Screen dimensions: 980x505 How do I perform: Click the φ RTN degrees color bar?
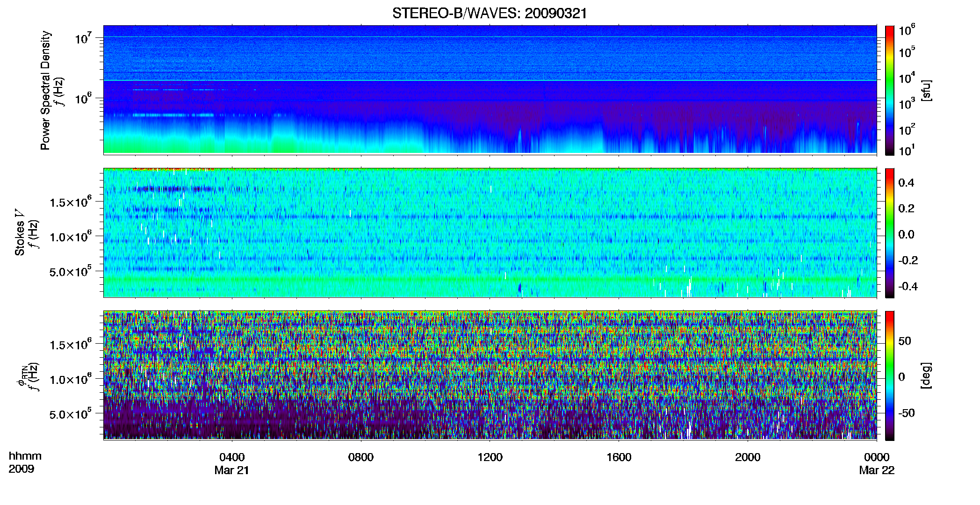[890, 375]
